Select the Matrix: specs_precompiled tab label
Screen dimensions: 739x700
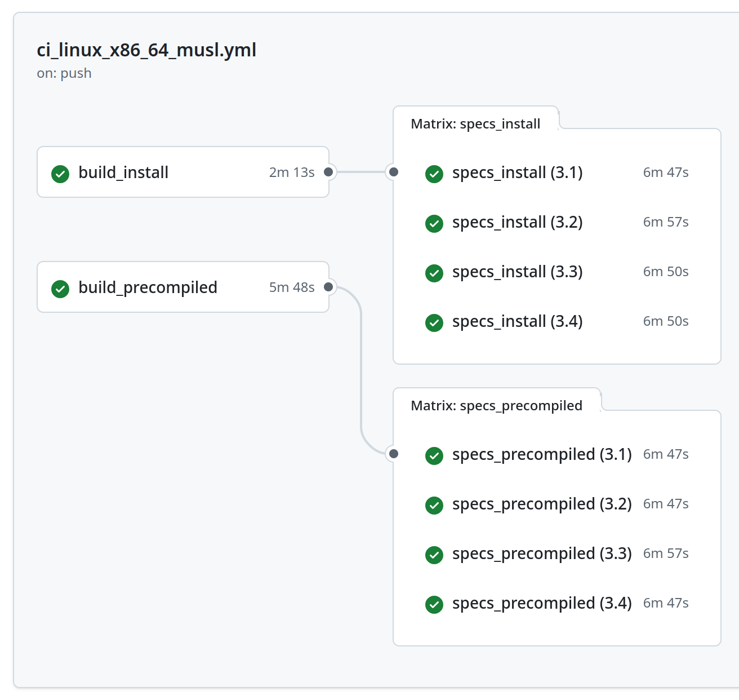pos(496,406)
